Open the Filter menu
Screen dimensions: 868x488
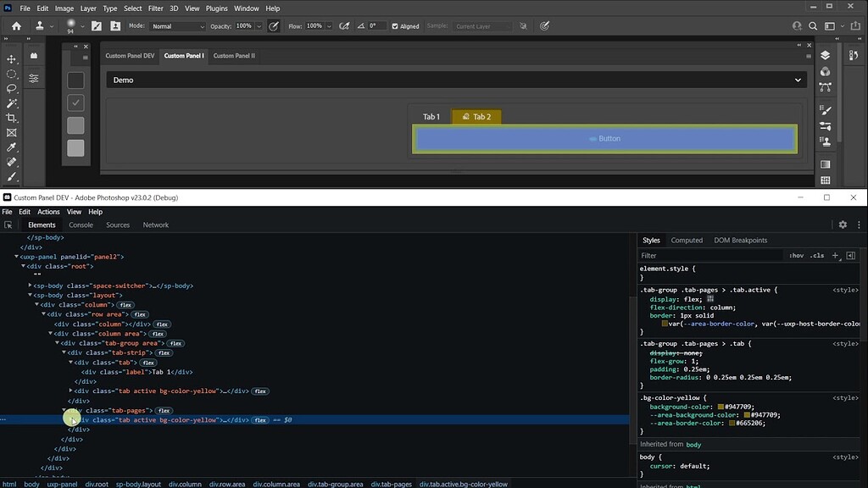pos(155,8)
